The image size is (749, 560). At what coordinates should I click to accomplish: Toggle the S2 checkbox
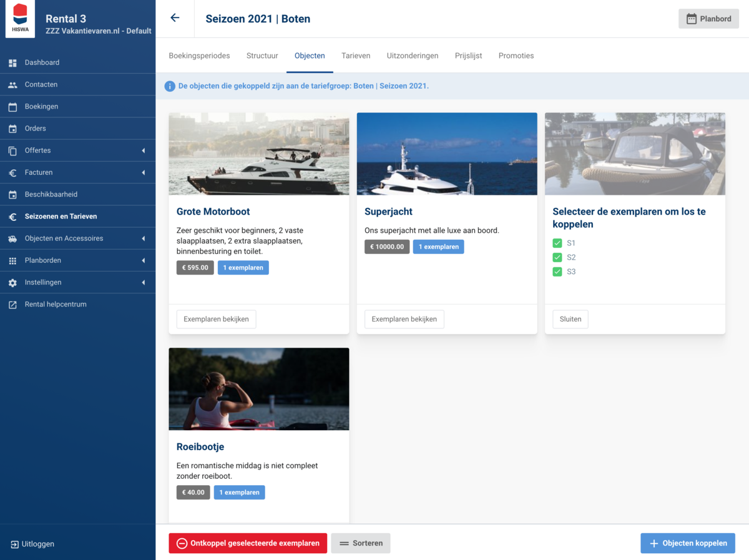coord(557,257)
